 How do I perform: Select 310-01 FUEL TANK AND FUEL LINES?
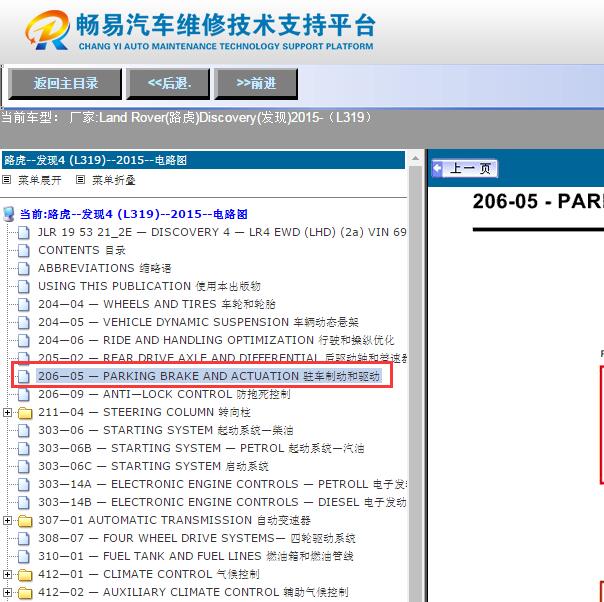196,556
